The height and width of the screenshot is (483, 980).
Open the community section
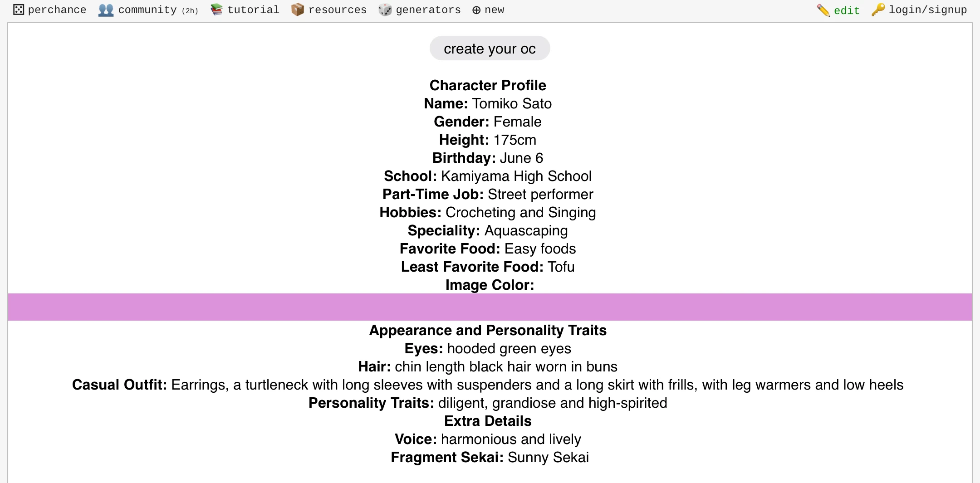pyautogui.click(x=146, y=9)
